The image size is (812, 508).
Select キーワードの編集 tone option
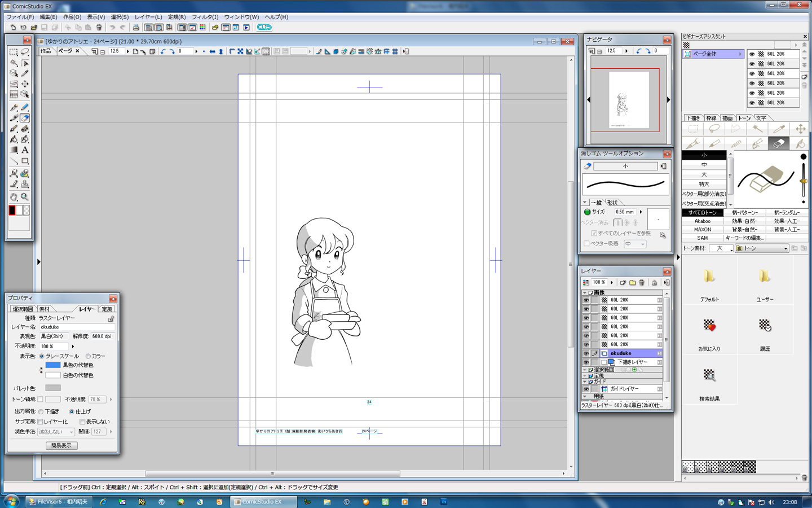[x=744, y=238]
